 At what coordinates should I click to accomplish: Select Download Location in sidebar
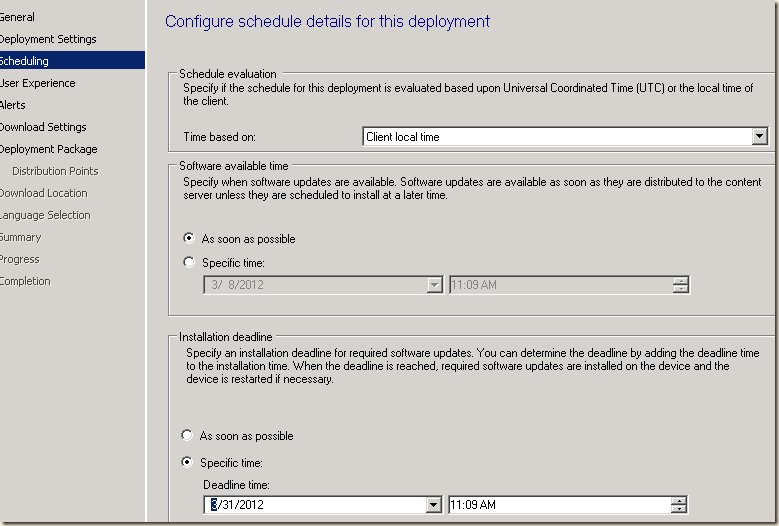pos(44,193)
